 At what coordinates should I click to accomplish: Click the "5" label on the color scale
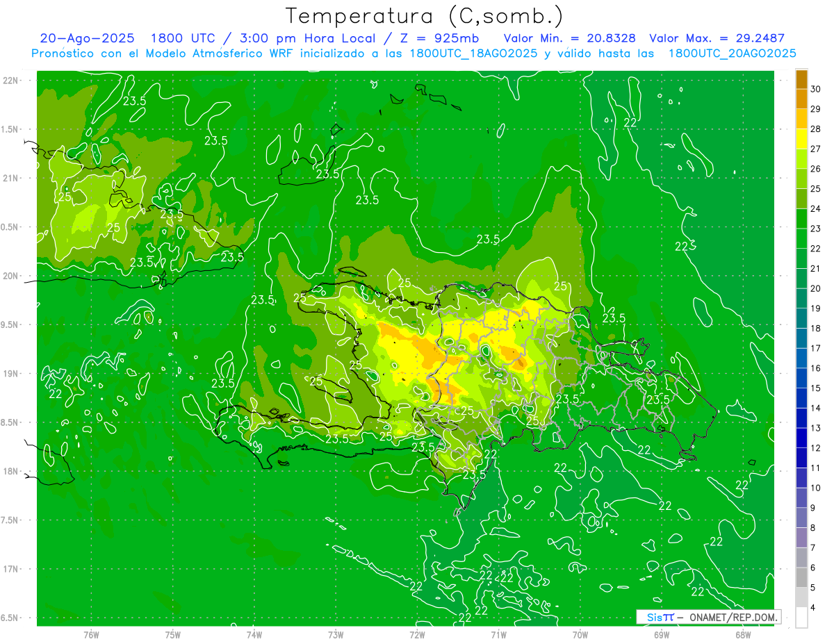click(813, 587)
